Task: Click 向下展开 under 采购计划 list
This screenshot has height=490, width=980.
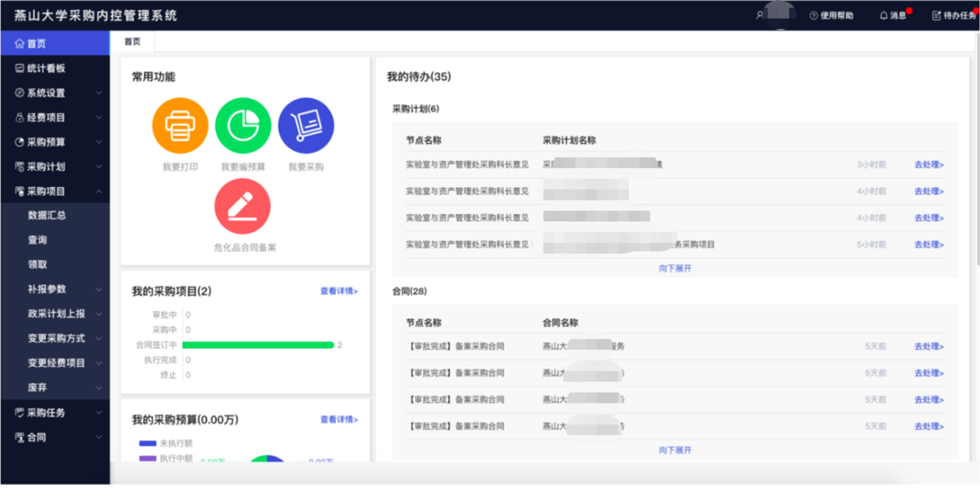Action: click(x=675, y=268)
